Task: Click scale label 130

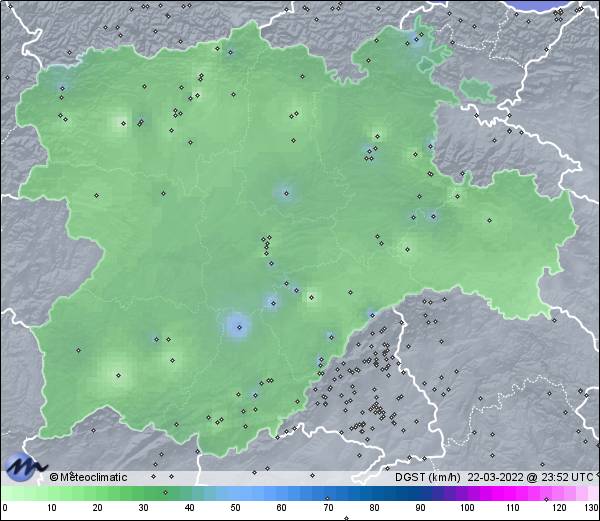Action: [x=592, y=508]
